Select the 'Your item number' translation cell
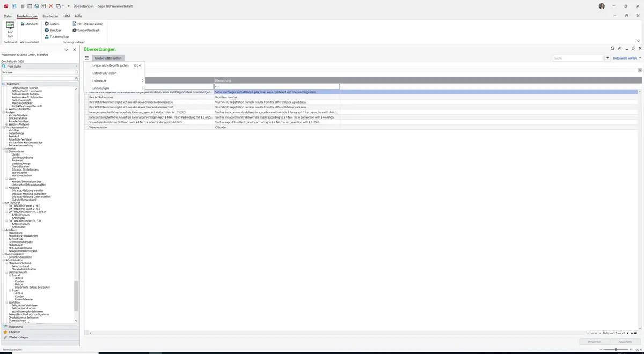 pos(277,97)
